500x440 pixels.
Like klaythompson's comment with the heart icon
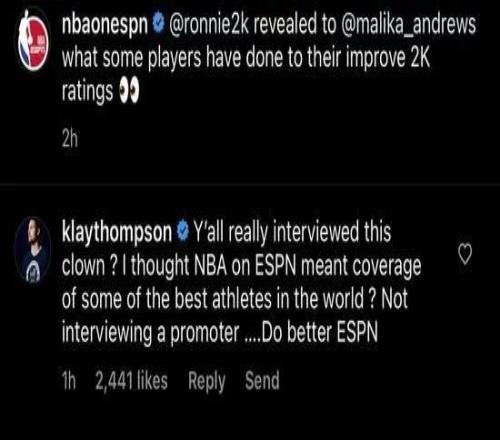[465, 255]
